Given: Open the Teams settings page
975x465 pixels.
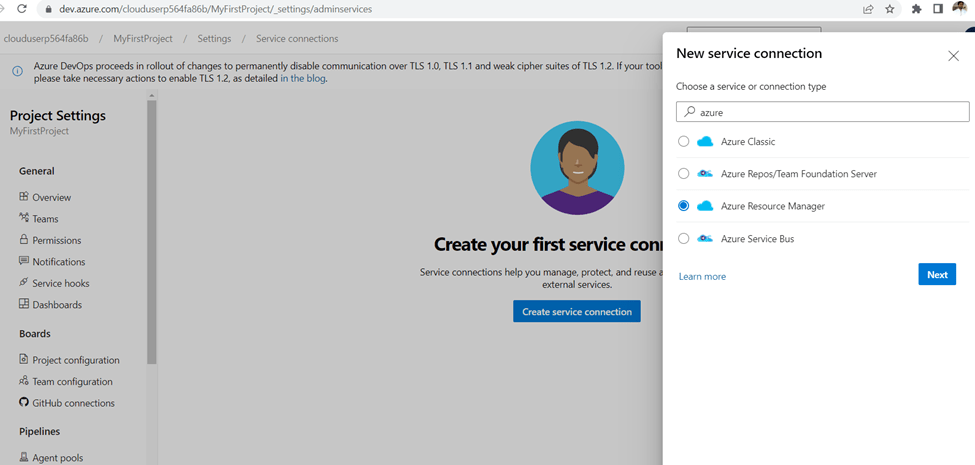Looking at the screenshot, I should point(45,219).
